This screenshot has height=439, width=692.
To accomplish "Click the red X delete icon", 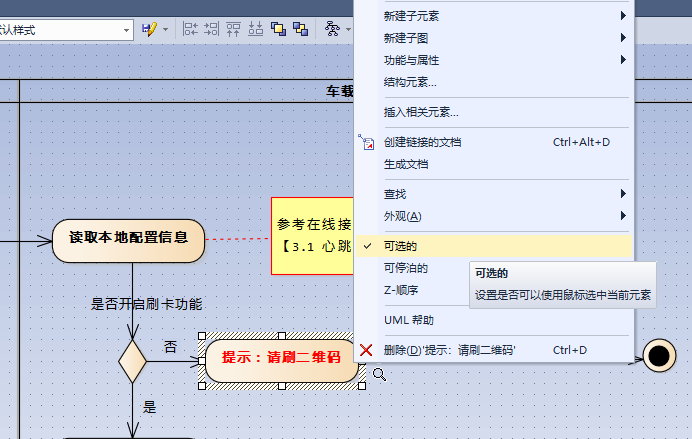I will [x=366, y=350].
